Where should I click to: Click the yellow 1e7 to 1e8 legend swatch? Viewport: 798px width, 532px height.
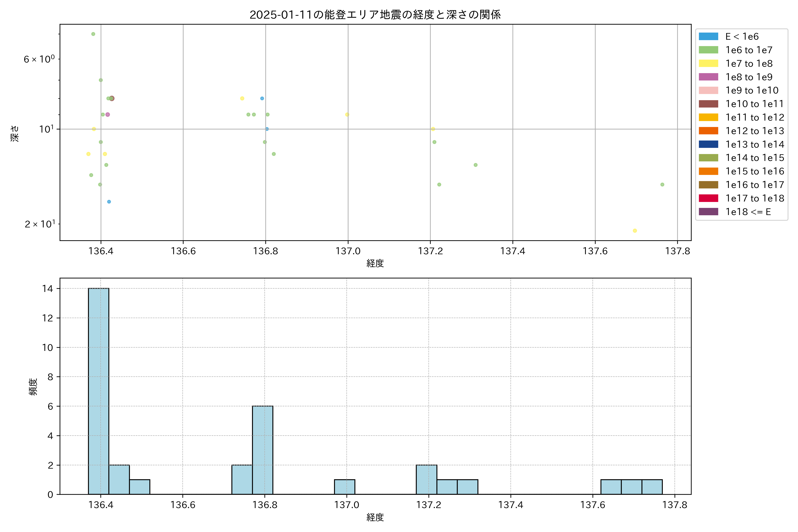click(708, 63)
